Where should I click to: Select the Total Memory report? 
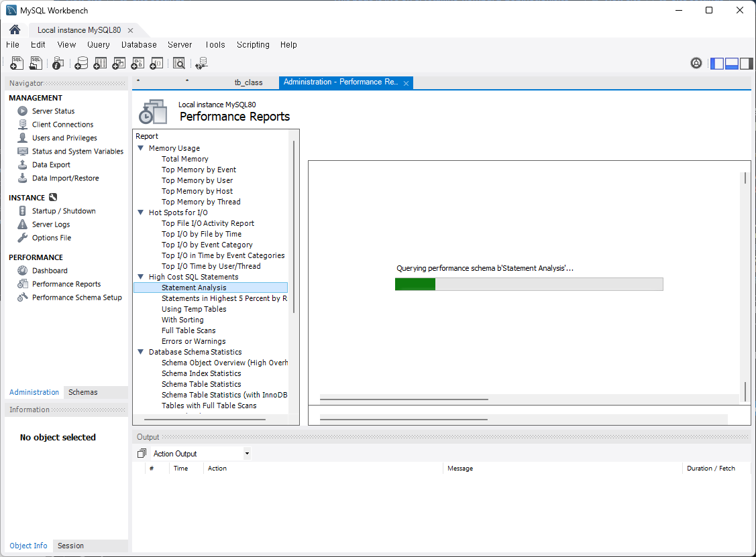pos(185,159)
